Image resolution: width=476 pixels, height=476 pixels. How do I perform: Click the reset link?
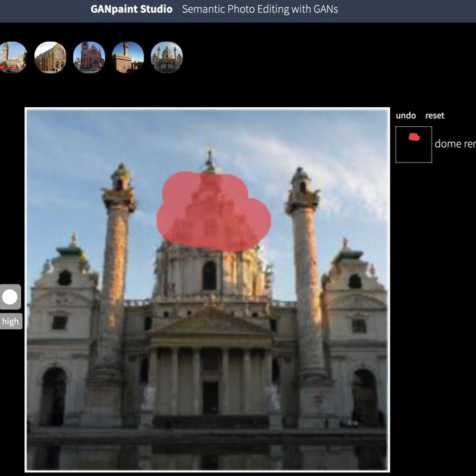[x=434, y=116]
